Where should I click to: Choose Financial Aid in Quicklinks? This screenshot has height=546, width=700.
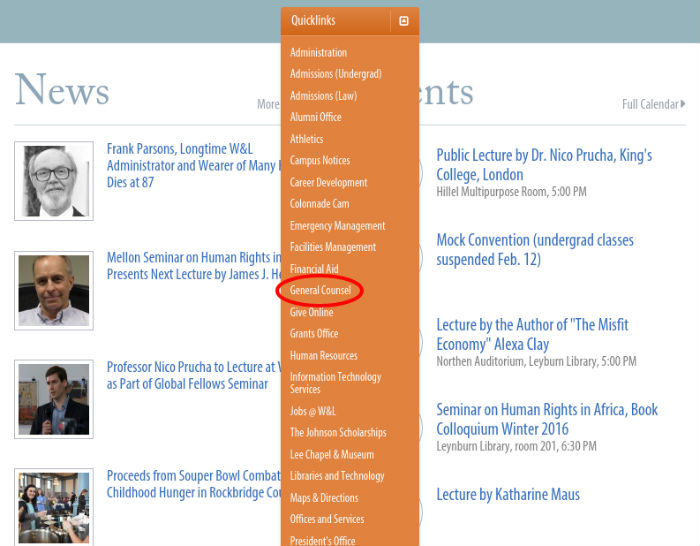click(314, 269)
